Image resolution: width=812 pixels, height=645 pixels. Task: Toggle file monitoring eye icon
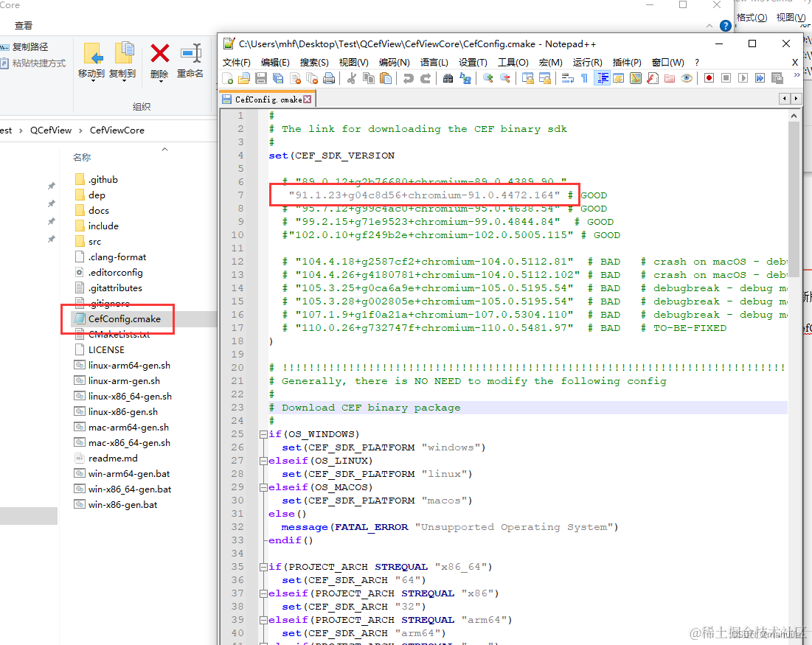(687, 78)
